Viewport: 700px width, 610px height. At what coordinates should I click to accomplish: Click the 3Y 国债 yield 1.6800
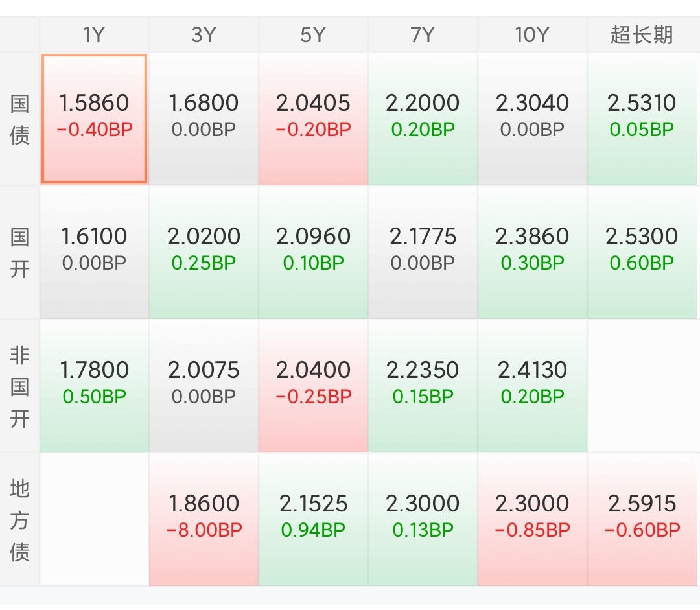(x=204, y=119)
